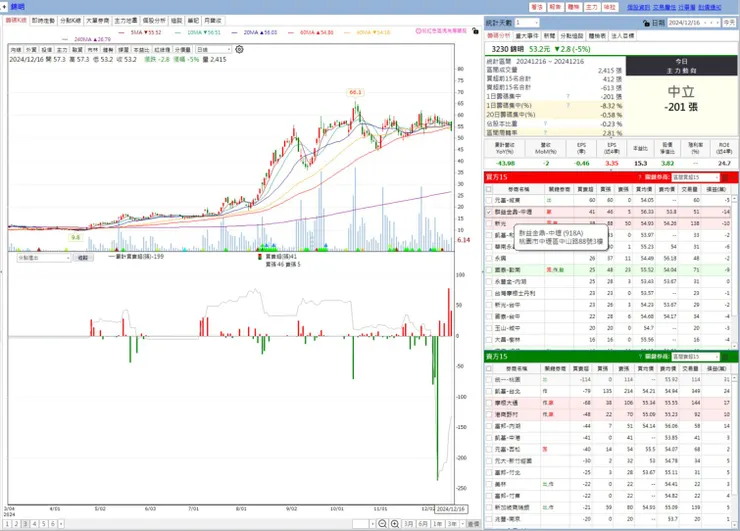740x531 pixels.
Task: Zoom in the chart with plus magnifier
Action: [395, 524]
